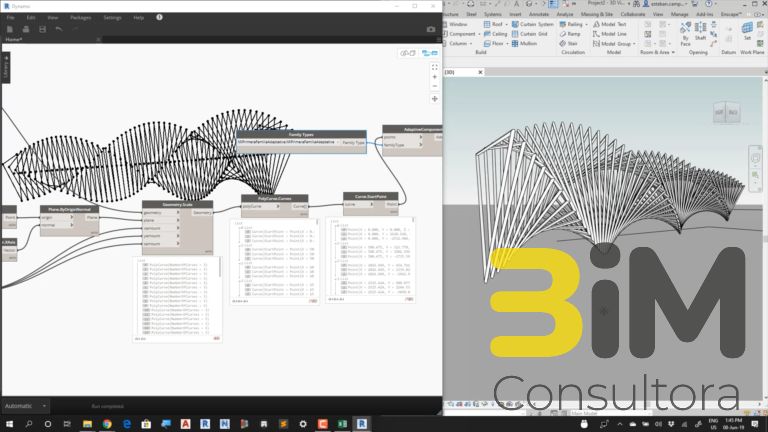The width and height of the screenshot is (768, 432).
Task: Click the camera export-image icon in Dynamo
Action: [x=431, y=29]
